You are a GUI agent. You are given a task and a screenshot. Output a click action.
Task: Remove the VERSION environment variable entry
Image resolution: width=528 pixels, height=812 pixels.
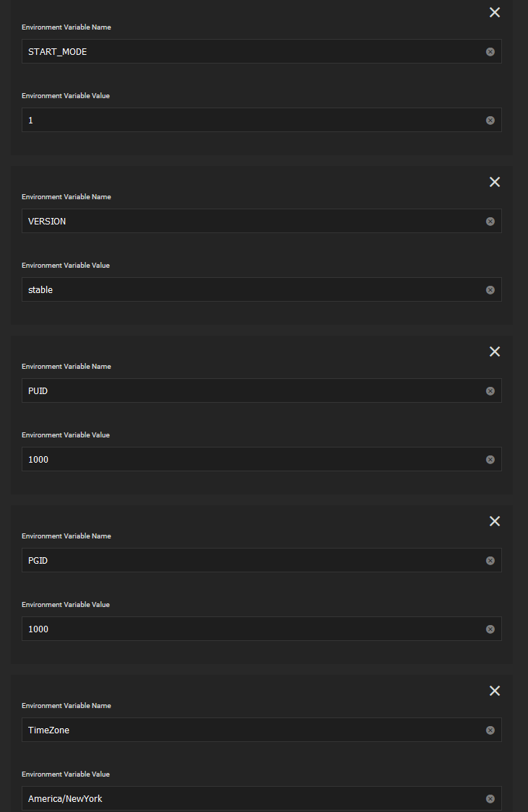click(x=495, y=182)
